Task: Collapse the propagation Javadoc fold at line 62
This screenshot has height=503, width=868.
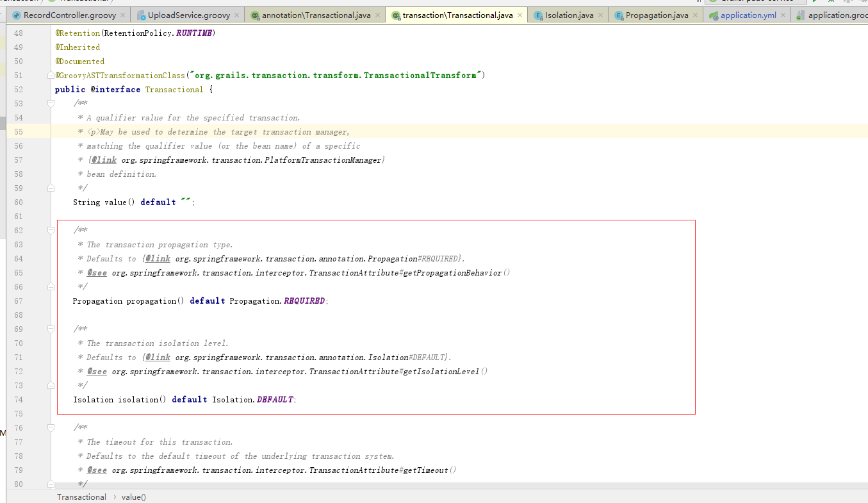Action: (51, 230)
